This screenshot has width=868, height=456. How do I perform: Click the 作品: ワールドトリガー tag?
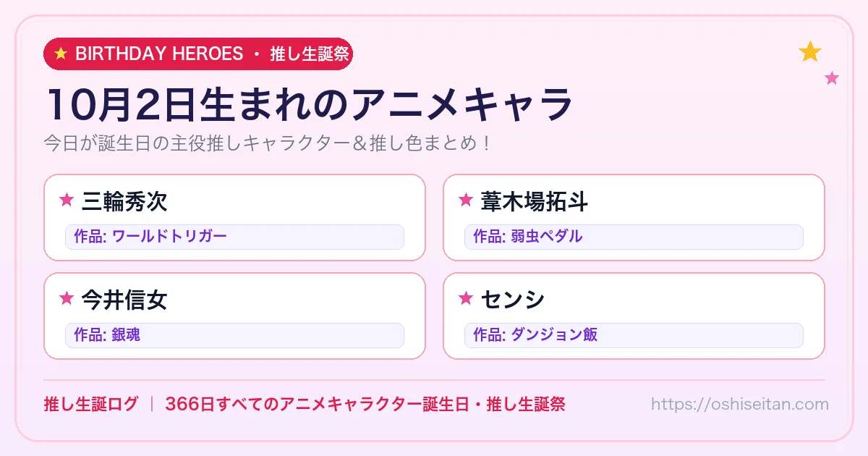[x=234, y=237]
